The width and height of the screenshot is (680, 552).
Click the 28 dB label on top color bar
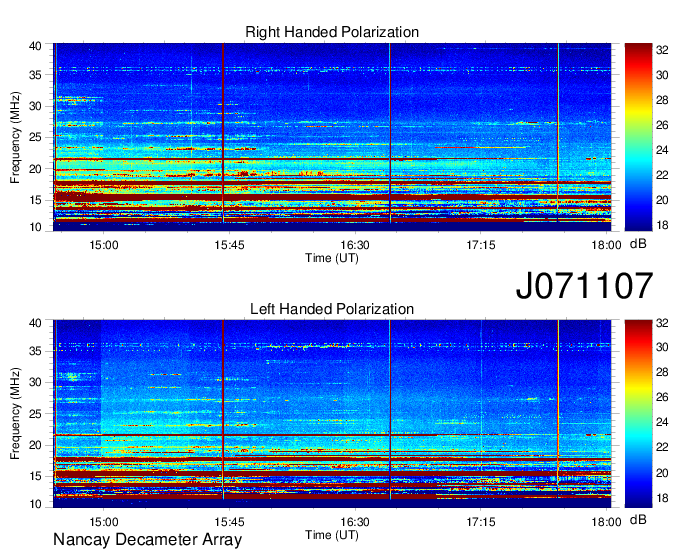point(662,100)
